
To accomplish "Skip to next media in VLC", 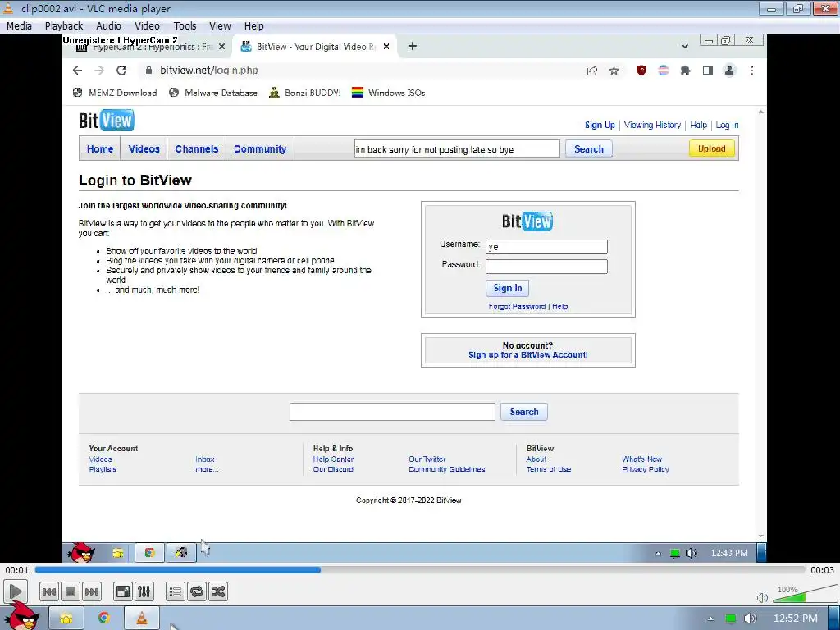I will (x=92, y=592).
